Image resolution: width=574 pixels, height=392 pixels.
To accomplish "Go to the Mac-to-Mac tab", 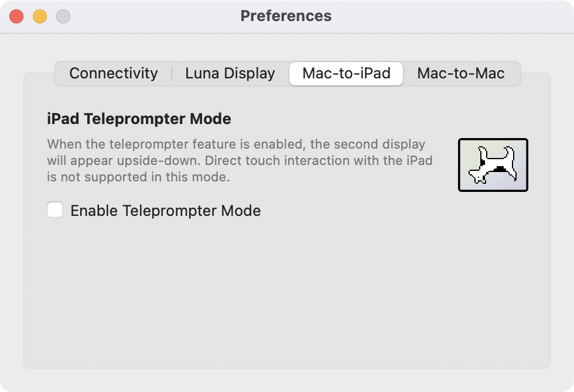I will point(460,74).
